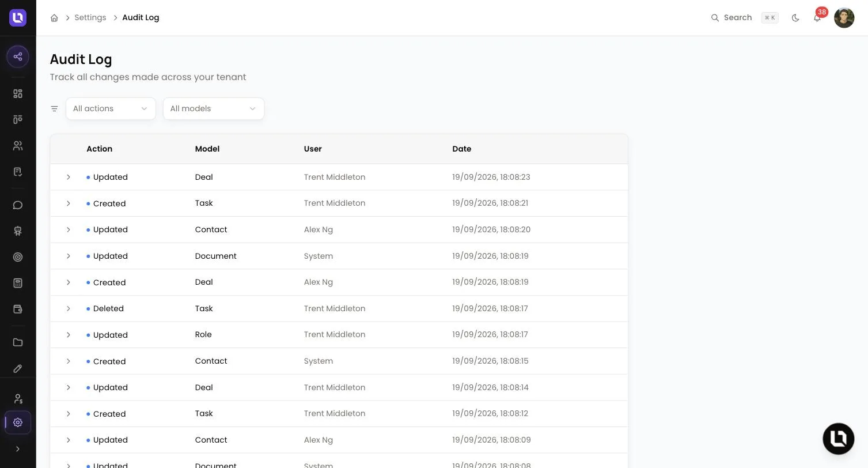Click System in the 18:08:19 Document row
Viewport: 868px width, 468px height.
(319, 256)
